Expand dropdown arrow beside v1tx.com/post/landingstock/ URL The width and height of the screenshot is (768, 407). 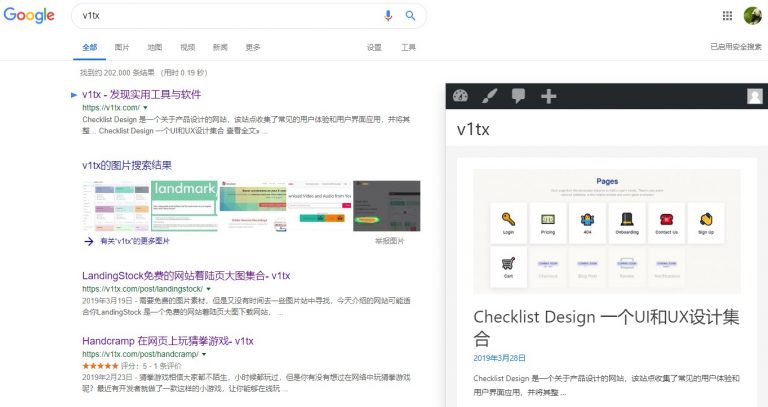[x=209, y=289]
